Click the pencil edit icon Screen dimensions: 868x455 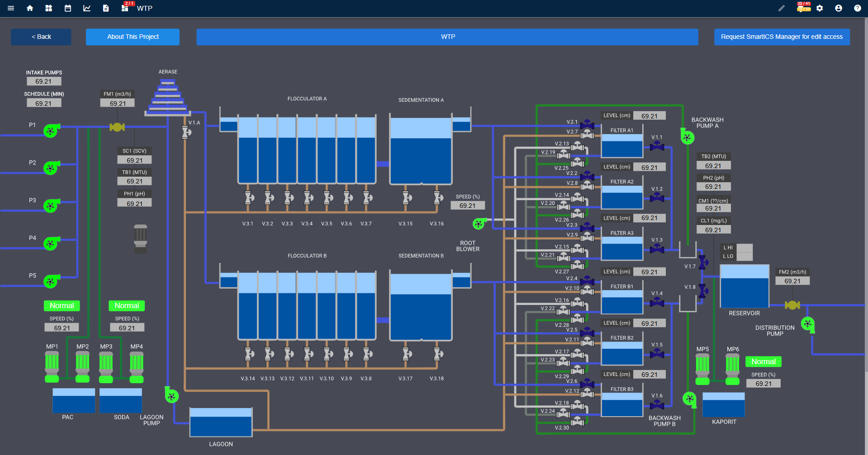coord(782,8)
